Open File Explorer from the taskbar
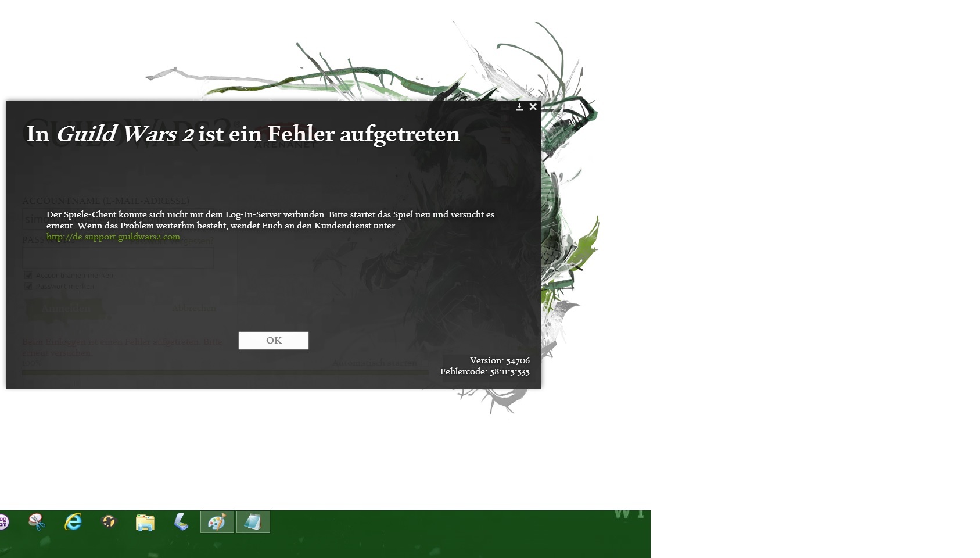The width and height of the screenshot is (980, 558). [x=145, y=522]
